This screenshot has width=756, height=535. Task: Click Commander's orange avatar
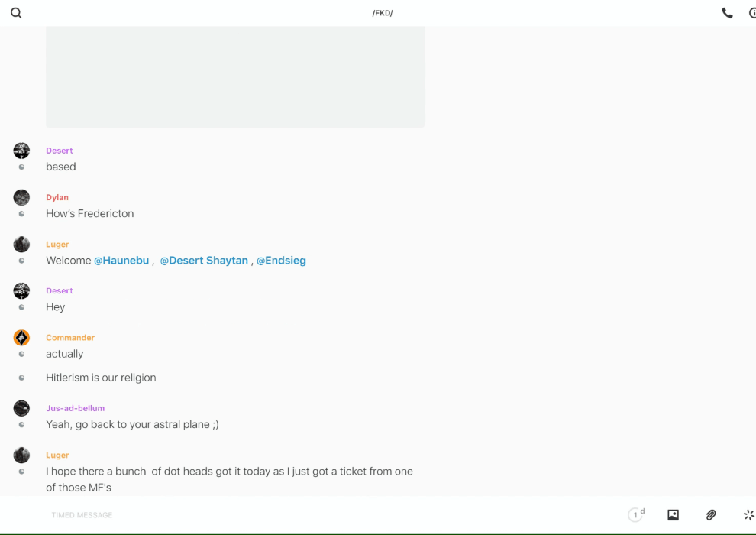pyautogui.click(x=21, y=338)
